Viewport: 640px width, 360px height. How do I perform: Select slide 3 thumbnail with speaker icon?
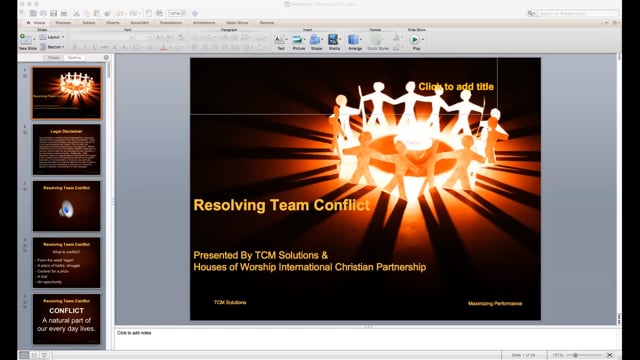(x=67, y=206)
